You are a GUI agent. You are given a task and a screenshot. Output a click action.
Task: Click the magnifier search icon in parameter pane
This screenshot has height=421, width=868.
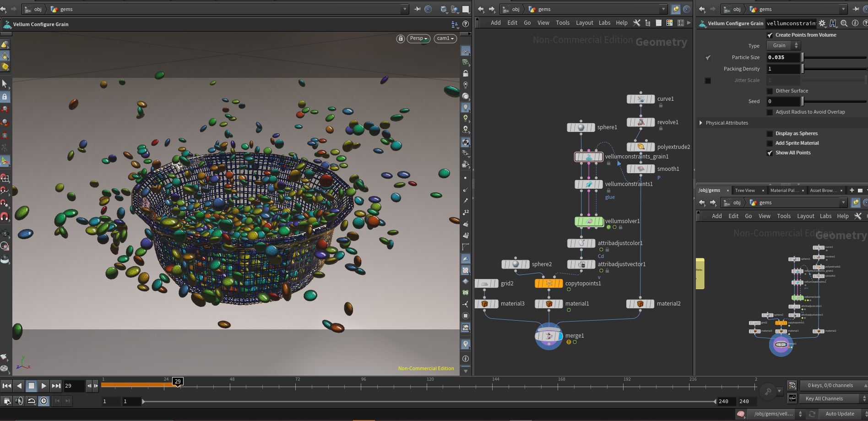click(x=844, y=23)
